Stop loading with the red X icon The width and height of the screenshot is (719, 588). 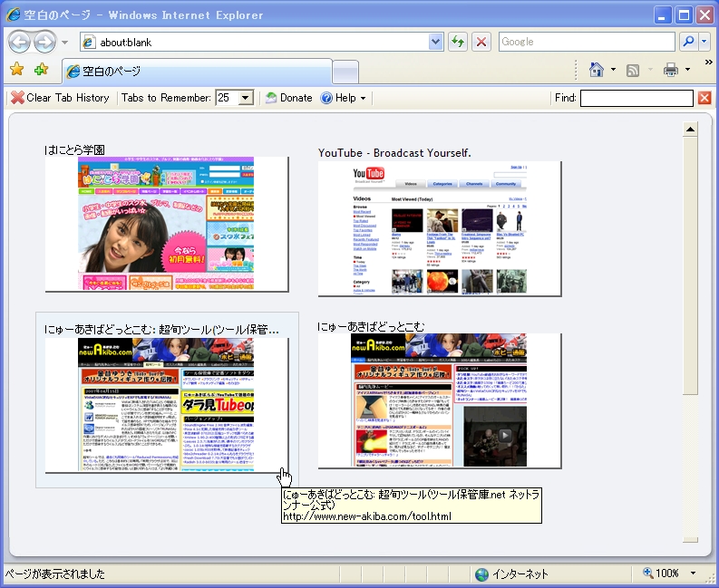481,43
